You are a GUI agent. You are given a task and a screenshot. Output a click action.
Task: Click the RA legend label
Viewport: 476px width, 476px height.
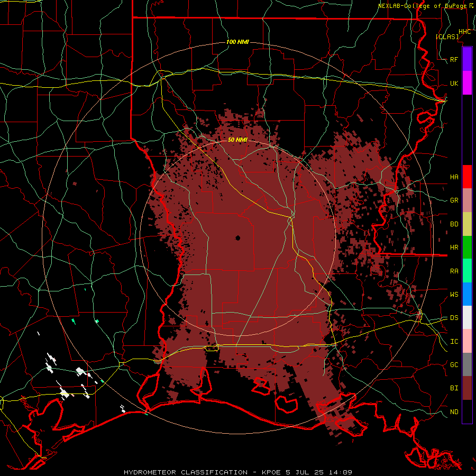(454, 271)
